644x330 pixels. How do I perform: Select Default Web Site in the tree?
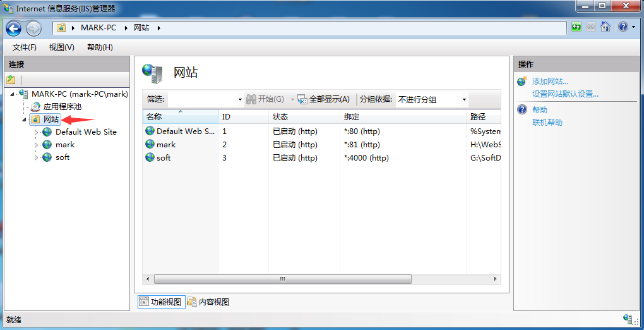pyautogui.click(x=86, y=132)
